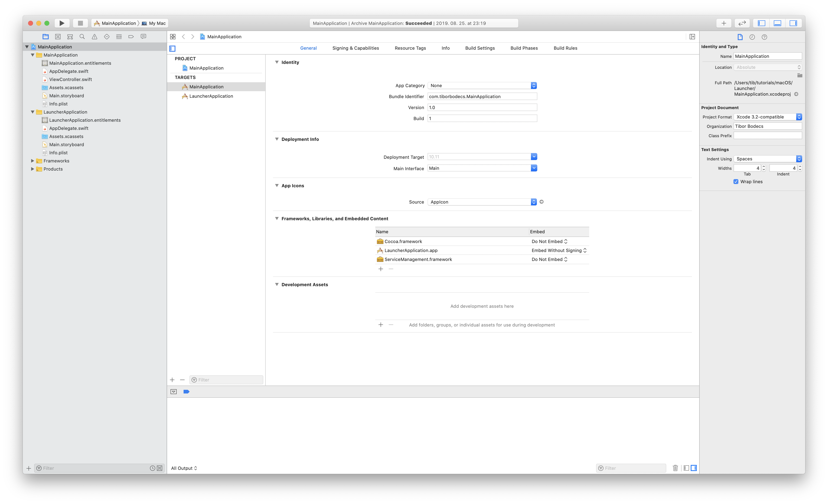Select the MainApplication scheme in toolbar

tap(115, 23)
